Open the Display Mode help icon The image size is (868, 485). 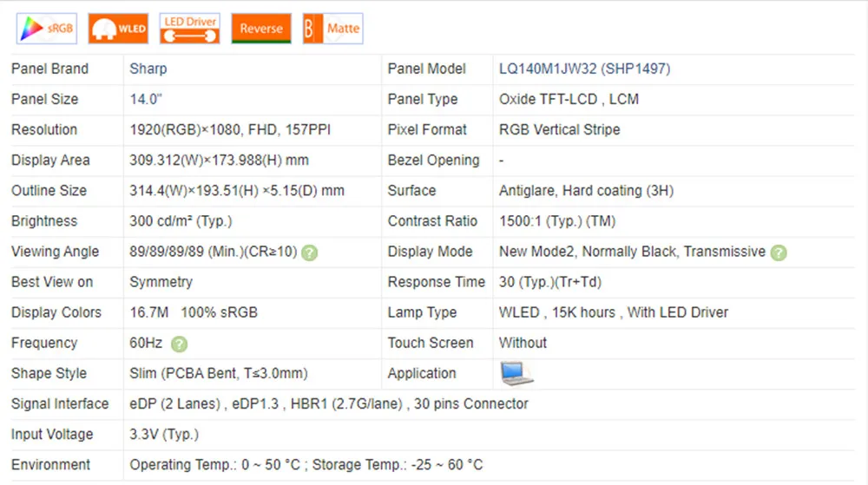pyautogui.click(x=779, y=252)
